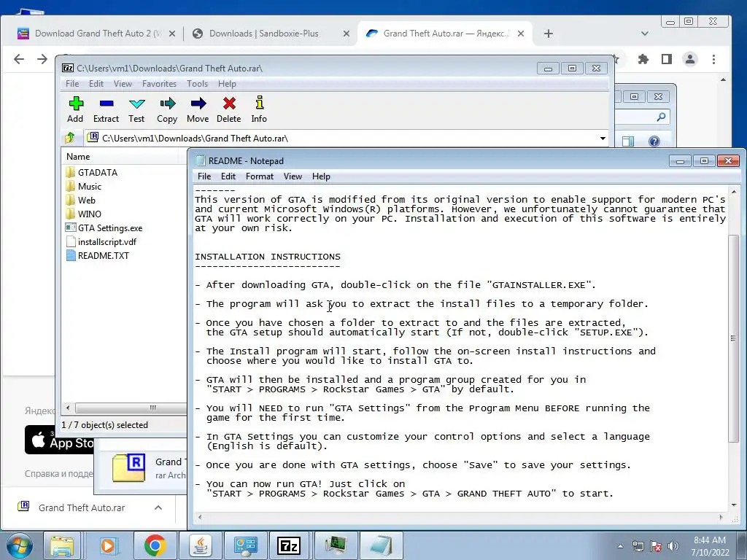Open a new Chrome tab
Viewport: 747px width, 560px height.
point(549,34)
